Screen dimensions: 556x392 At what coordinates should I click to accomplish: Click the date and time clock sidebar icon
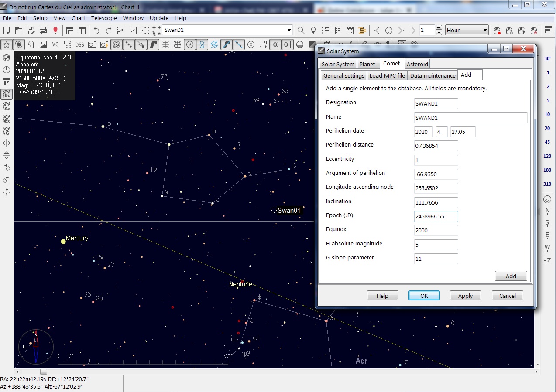(7, 70)
